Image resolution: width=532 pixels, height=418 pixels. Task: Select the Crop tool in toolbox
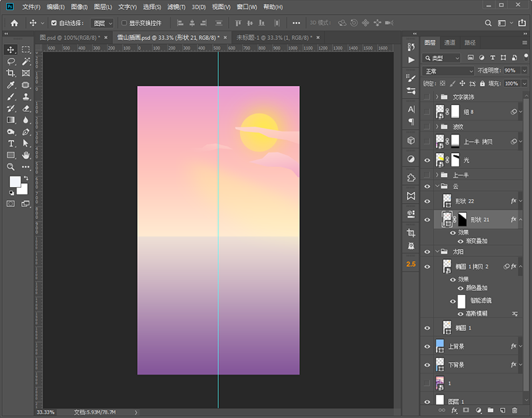pos(11,73)
